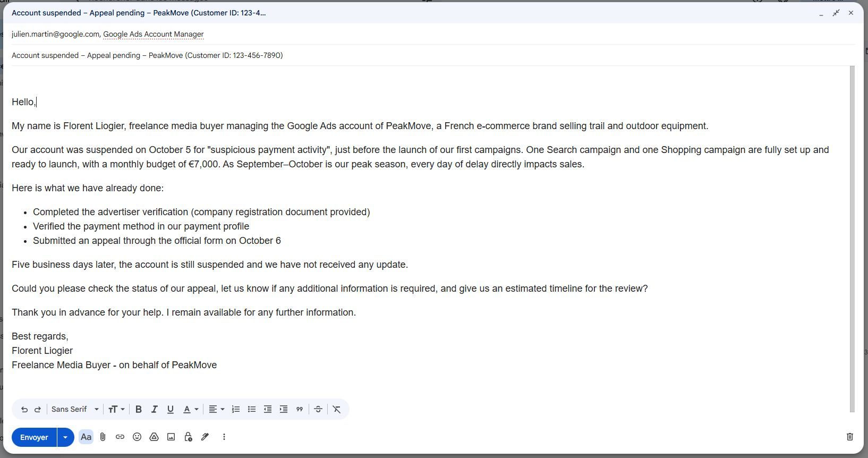Image resolution: width=868 pixels, height=458 pixels.
Task: Toggle bulleted list formatting
Action: tap(252, 409)
